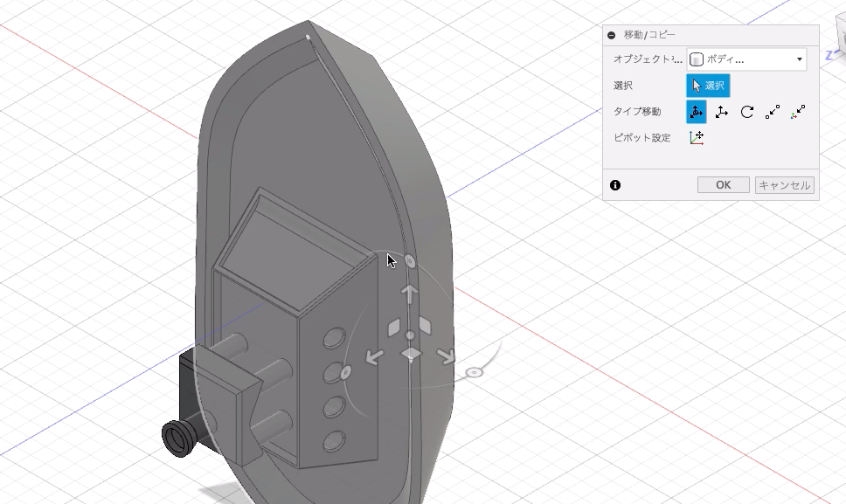
Task: Click the right rotation handle on the manipulator
Action: pyautogui.click(x=474, y=372)
